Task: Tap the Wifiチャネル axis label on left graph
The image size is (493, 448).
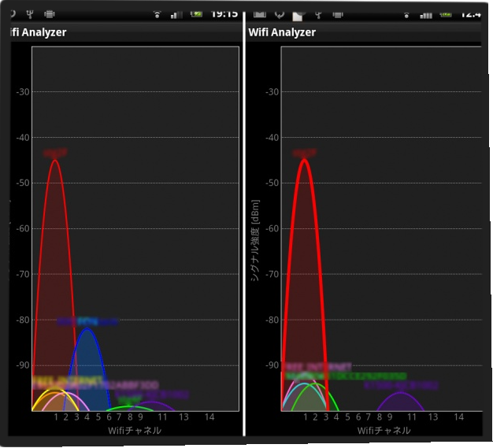Action: [134, 430]
